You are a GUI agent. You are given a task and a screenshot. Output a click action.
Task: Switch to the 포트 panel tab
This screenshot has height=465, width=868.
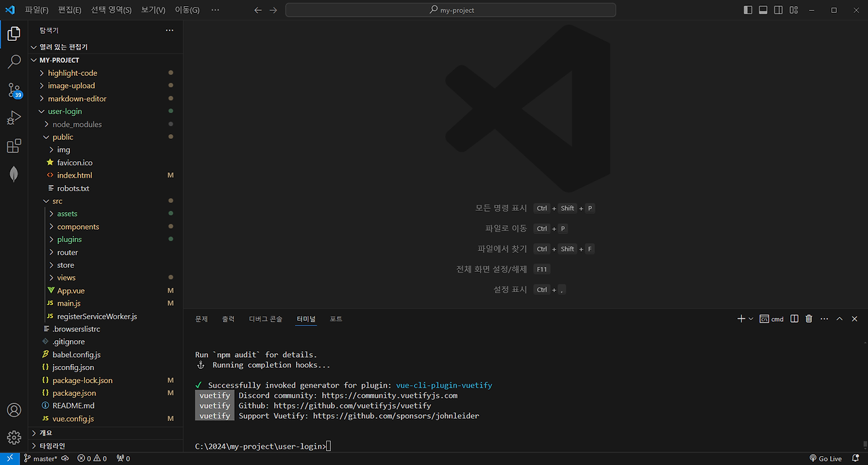[x=336, y=319]
